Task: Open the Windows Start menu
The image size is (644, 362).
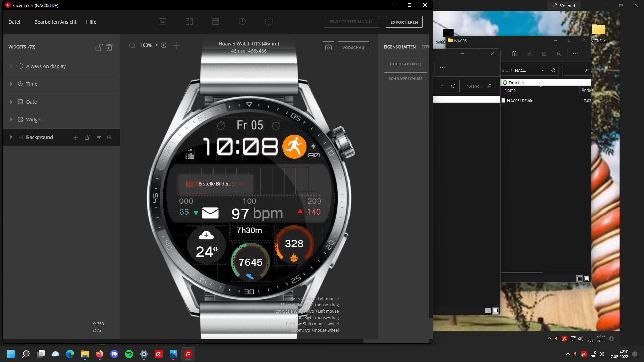Action: [11, 354]
